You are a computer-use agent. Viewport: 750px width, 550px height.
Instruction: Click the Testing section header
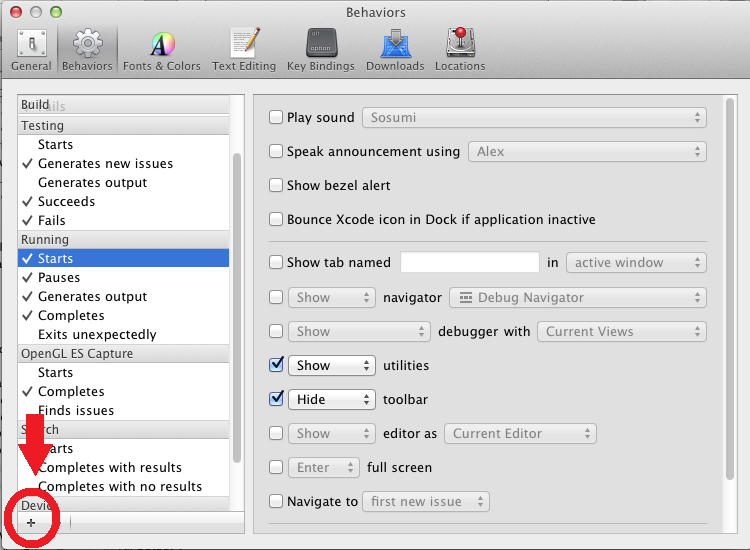point(123,125)
